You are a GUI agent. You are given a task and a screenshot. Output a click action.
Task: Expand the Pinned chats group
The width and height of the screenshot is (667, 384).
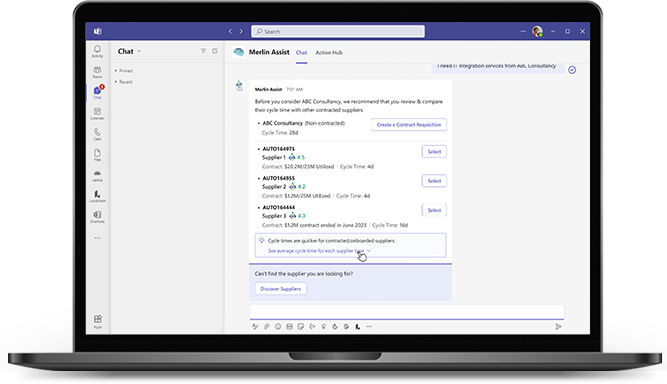tap(124, 71)
